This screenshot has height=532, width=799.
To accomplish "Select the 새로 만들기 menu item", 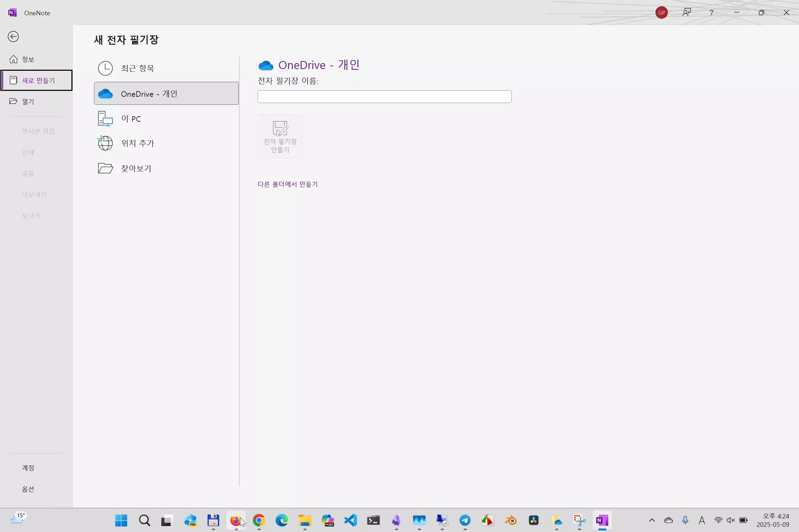I will (36, 80).
